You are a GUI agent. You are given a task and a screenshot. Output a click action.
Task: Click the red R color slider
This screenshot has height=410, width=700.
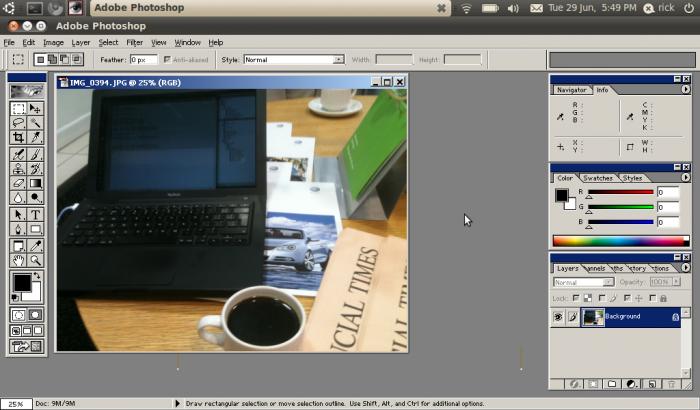click(x=621, y=192)
